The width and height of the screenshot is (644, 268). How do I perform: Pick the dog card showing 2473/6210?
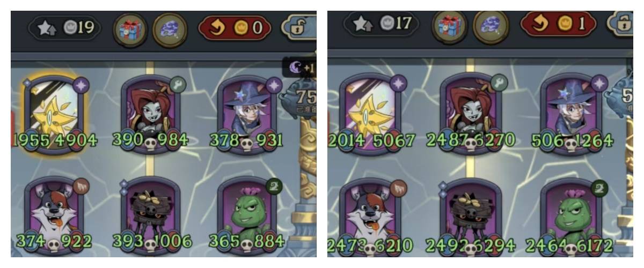tap(371, 217)
